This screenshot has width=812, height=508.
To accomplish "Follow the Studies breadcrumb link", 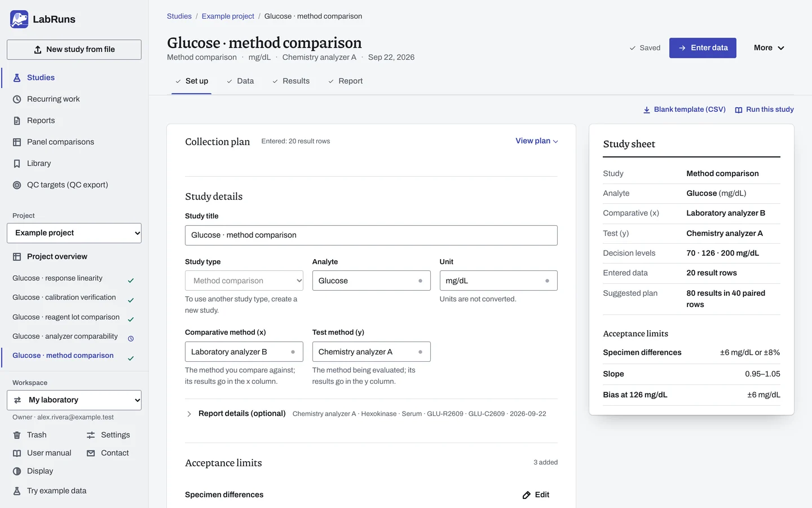I will point(179,16).
